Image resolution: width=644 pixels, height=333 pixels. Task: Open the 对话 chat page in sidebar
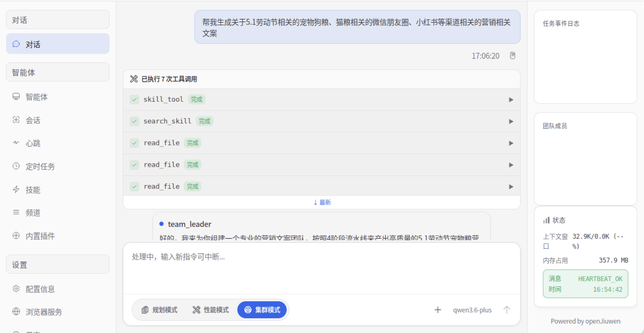(x=58, y=44)
